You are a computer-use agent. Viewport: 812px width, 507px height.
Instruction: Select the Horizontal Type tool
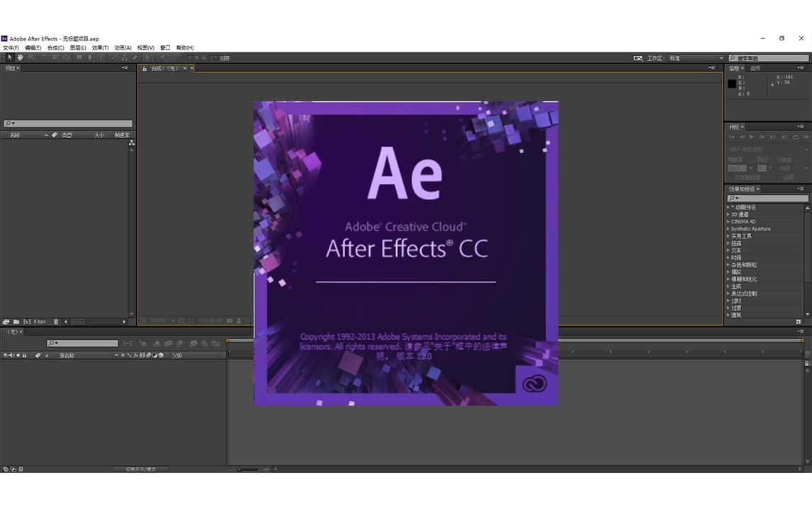pos(101,57)
